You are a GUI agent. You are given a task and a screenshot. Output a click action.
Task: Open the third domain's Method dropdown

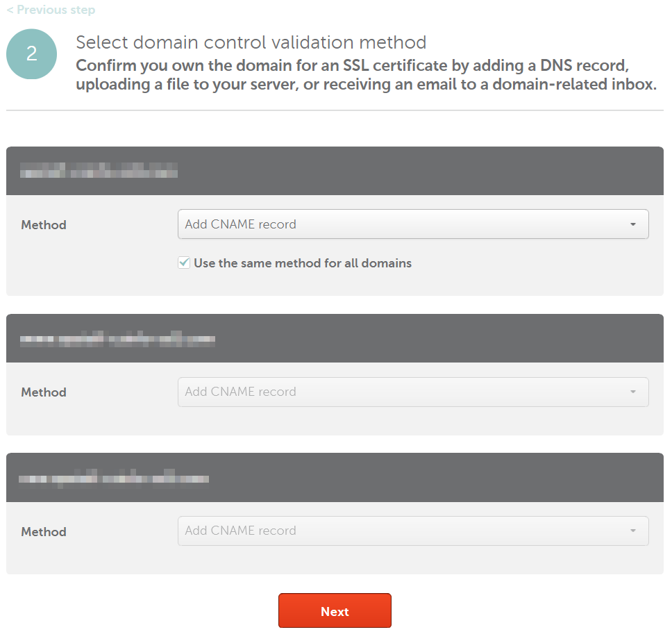click(x=413, y=531)
